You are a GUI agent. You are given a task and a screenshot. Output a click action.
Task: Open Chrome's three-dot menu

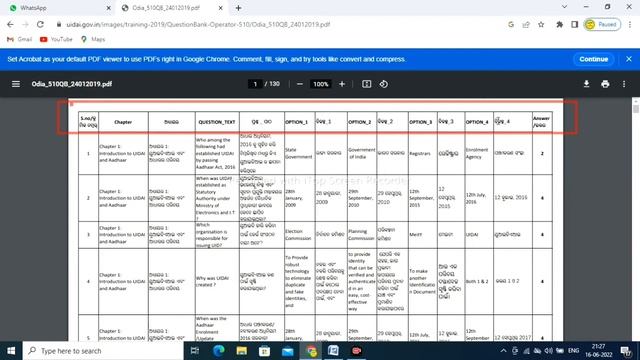(x=630, y=24)
